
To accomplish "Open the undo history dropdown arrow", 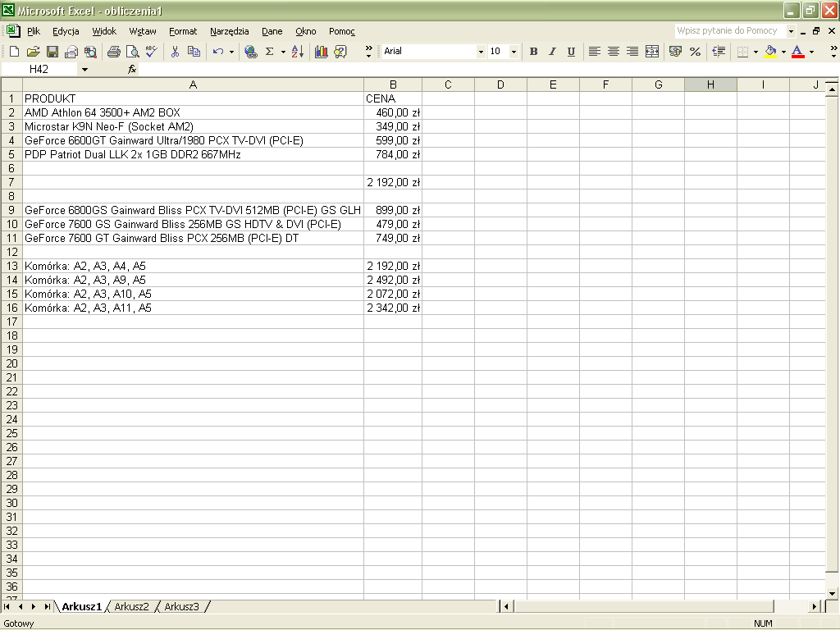I will pyautogui.click(x=231, y=52).
